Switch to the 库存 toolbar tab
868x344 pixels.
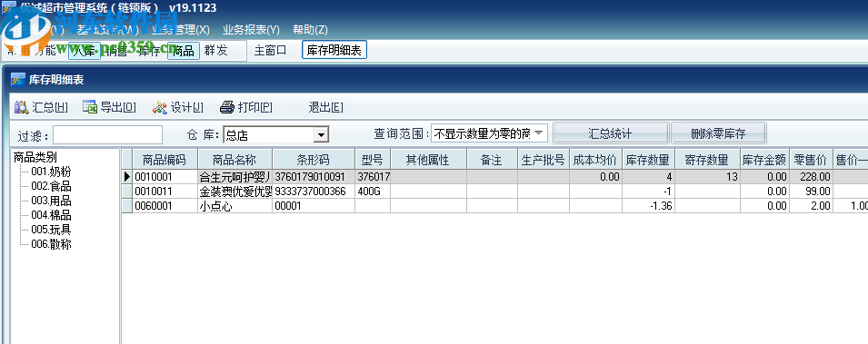coord(149,51)
